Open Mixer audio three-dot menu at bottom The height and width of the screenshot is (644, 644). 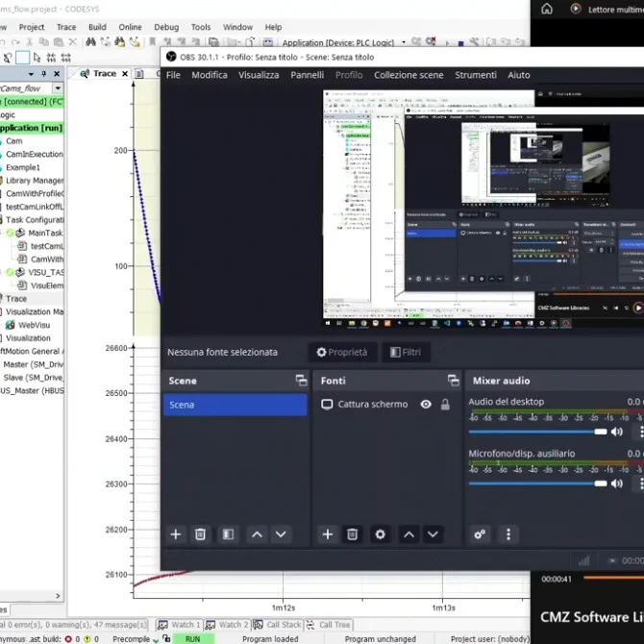coord(508,534)
